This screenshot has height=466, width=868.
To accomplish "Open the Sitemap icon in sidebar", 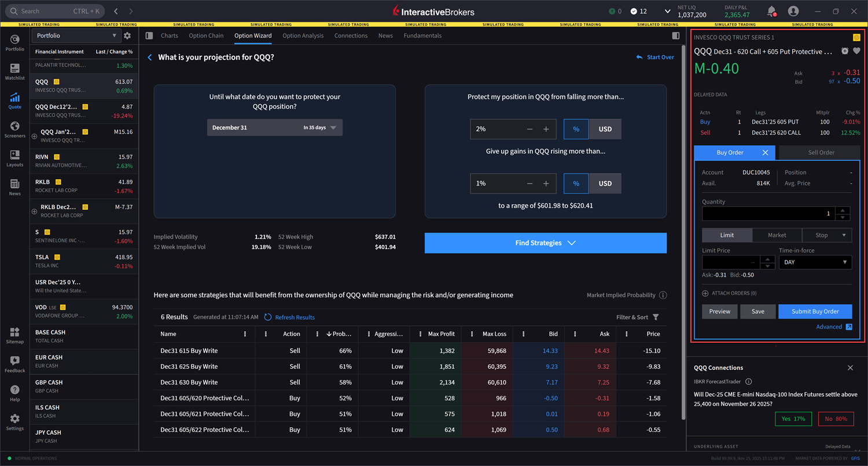I will pyautogui.click(x=14, y=335).
